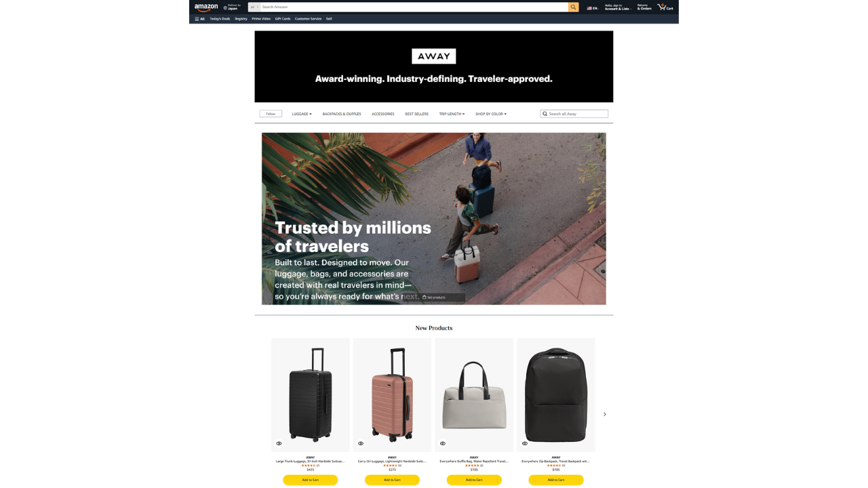Toggle quick look eye on Everywhere Duffle Bag
Image resolution: width=868 pixels, height=488 pixels.
[x=443, y=444]
